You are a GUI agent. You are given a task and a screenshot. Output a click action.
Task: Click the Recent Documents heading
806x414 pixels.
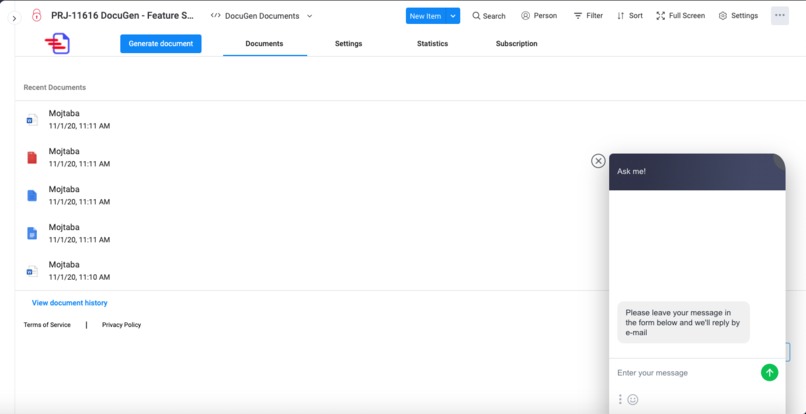pyautogui.click(x=54, y=87)
